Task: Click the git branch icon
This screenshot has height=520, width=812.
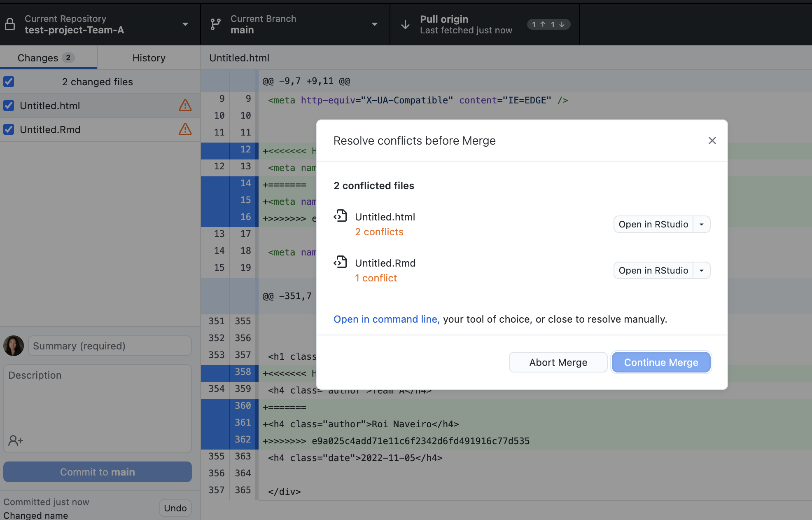Action: [215, 24]
